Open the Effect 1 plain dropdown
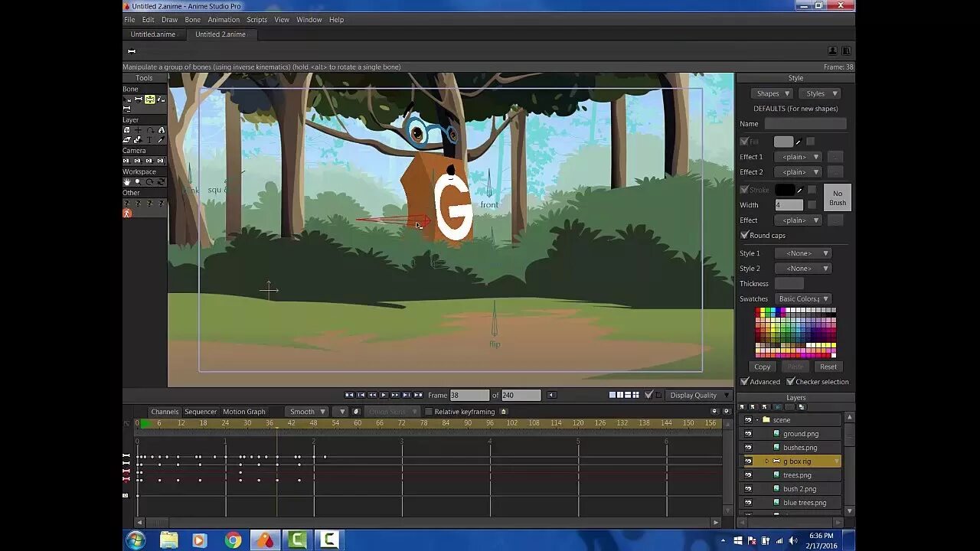The image size is (980, 551). point(796,156)
